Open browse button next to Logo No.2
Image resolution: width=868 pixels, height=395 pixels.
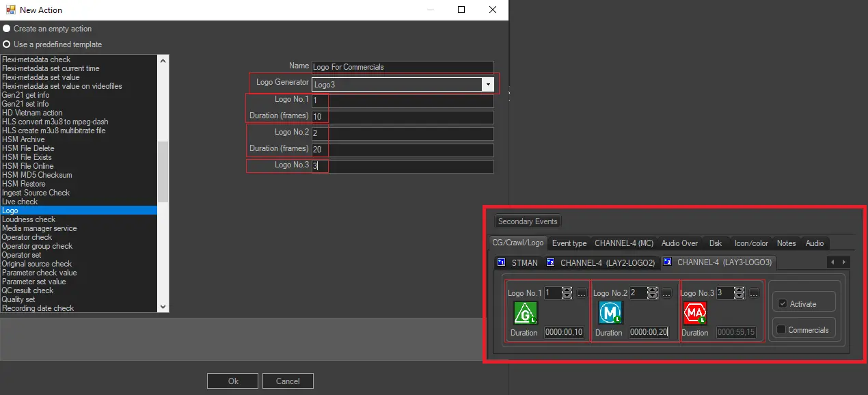(x=667, y=293)
